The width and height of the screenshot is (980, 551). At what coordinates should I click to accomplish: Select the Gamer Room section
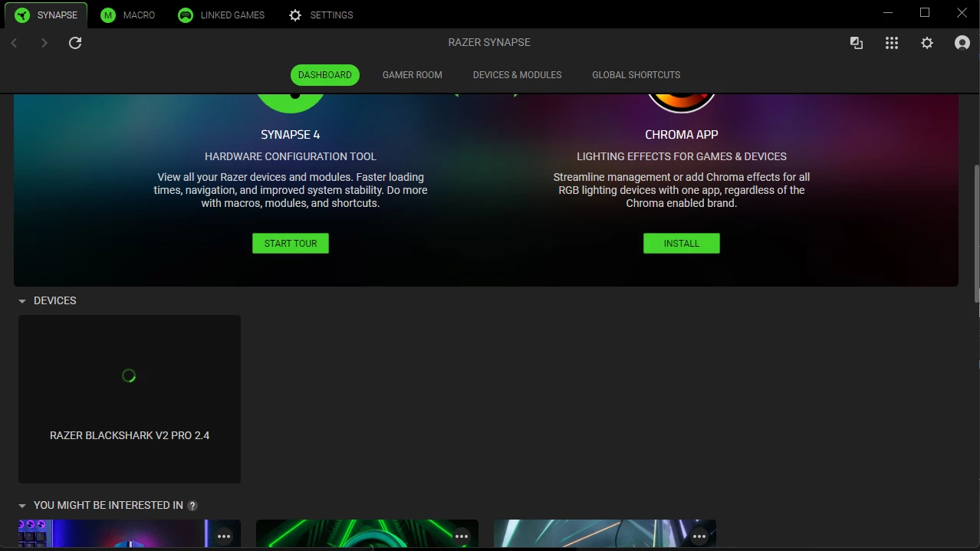click(x=413, y=75)
